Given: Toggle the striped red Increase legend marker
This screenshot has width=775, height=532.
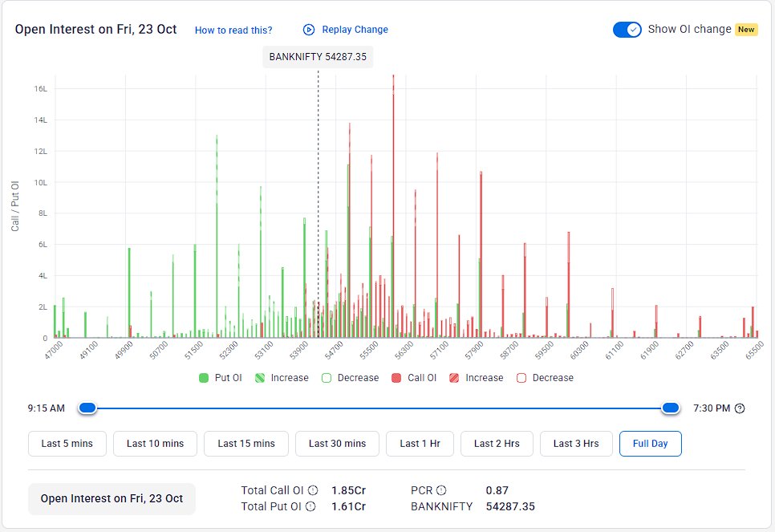Looking at the screenshot, I should click(454, 378).
